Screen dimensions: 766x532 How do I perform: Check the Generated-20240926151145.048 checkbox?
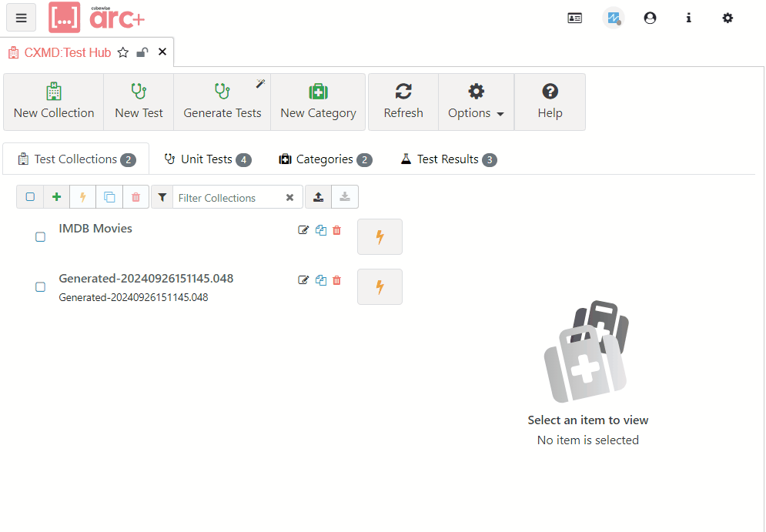[x=41, y=286]
